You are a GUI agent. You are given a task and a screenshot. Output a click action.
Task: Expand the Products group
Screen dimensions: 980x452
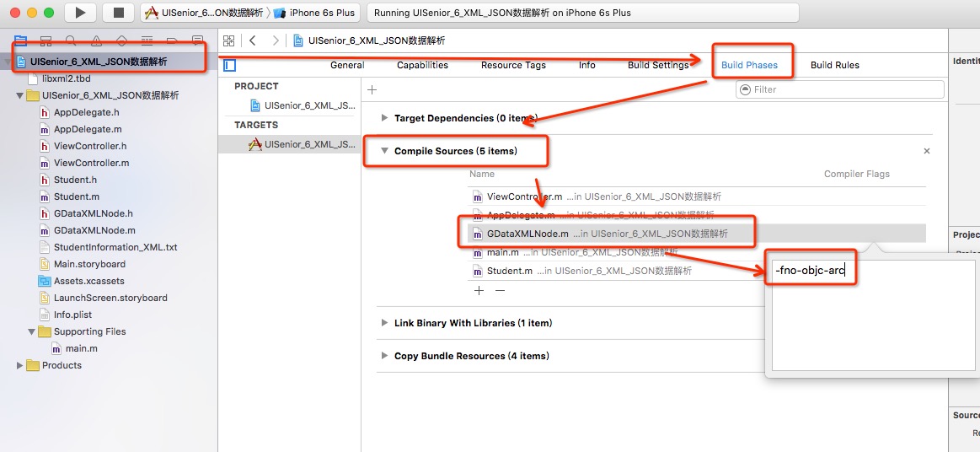point(20,365)
